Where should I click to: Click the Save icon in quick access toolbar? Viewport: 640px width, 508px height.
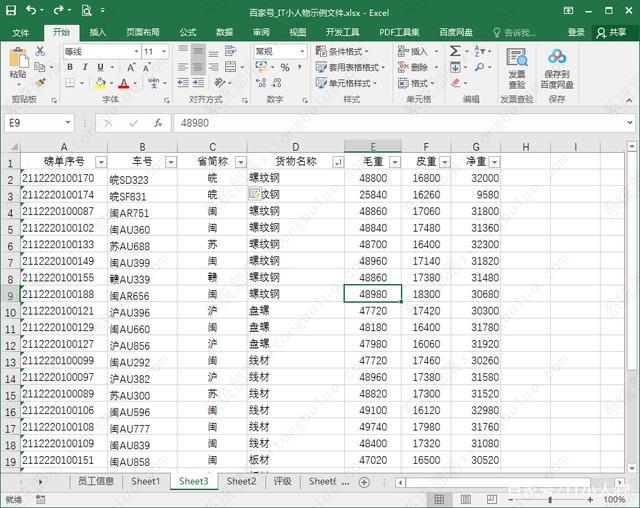coord(12,10)
